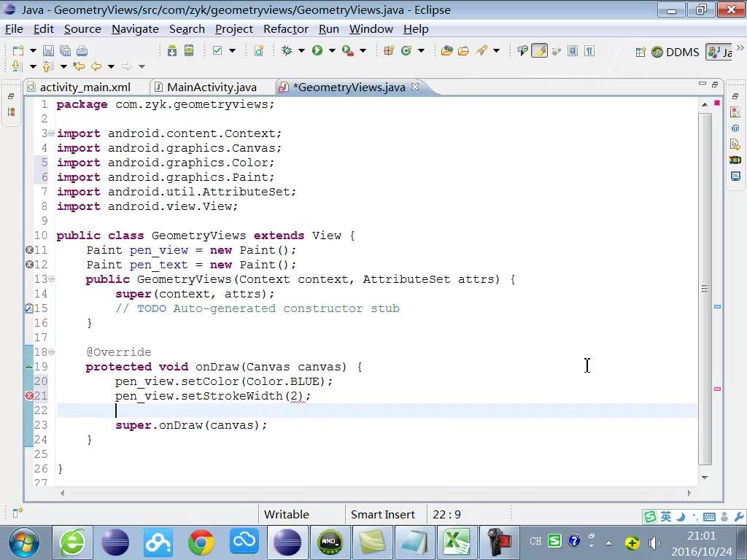Click the editor scroll-down arrow
747x560 pixels.
(705, 477)
